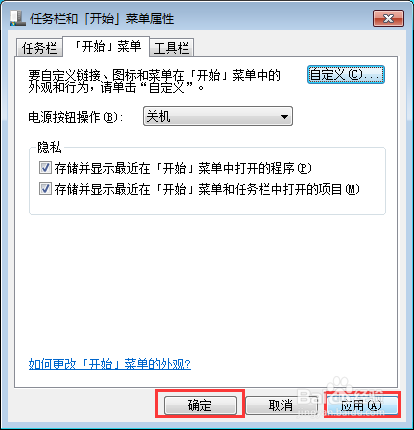Confirm with the 确定 button
The height and width of the screenshot is (430, 414).
pyautogui.click(x=200, y=405)
